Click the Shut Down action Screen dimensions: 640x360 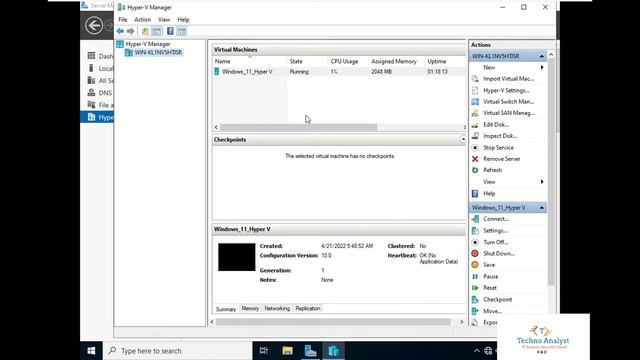[x=499, y=253]
